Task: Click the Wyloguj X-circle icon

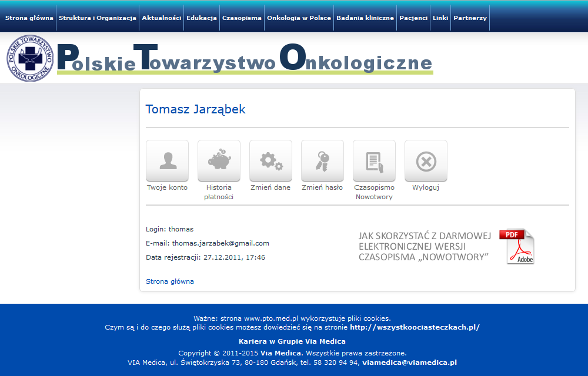Action: pos(426,160)
